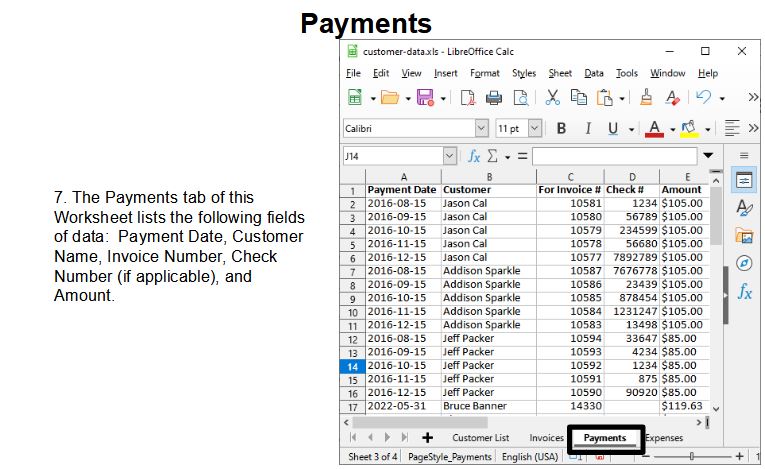Toggle print preview

[521, 98]
